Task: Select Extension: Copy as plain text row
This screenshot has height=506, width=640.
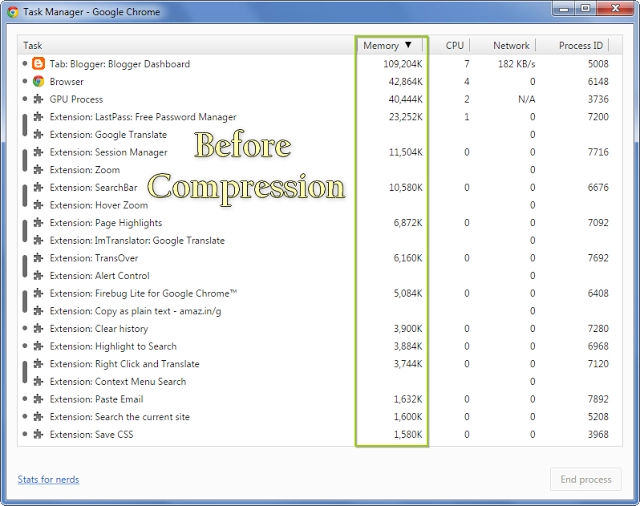Action: click(320, 311)
